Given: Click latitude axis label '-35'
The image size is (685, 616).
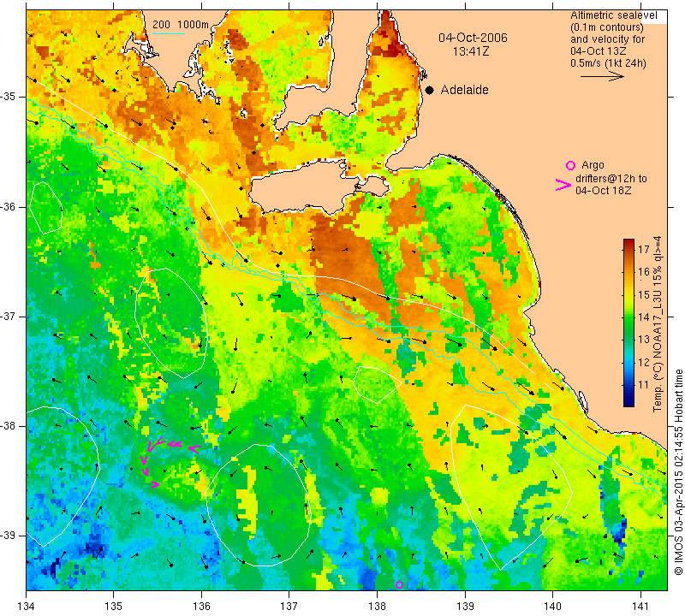Looking at the screenshot, I should pyautogui.click(x=9, y=97).
